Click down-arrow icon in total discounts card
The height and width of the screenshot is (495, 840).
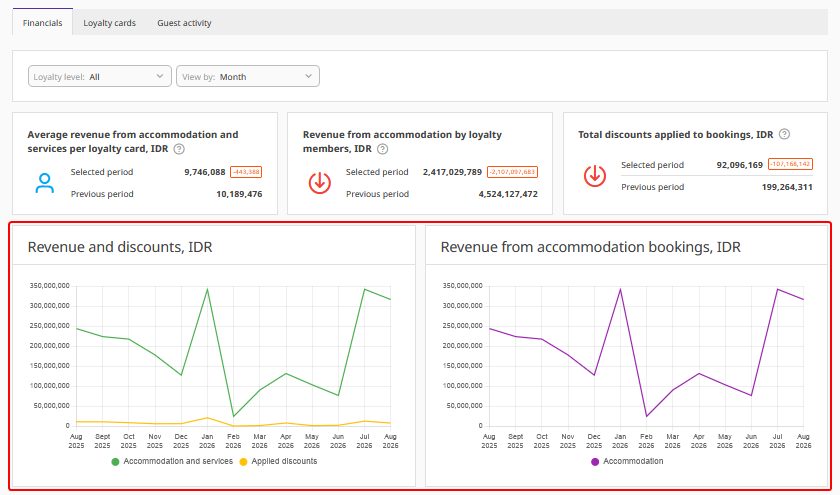point(595,176)
